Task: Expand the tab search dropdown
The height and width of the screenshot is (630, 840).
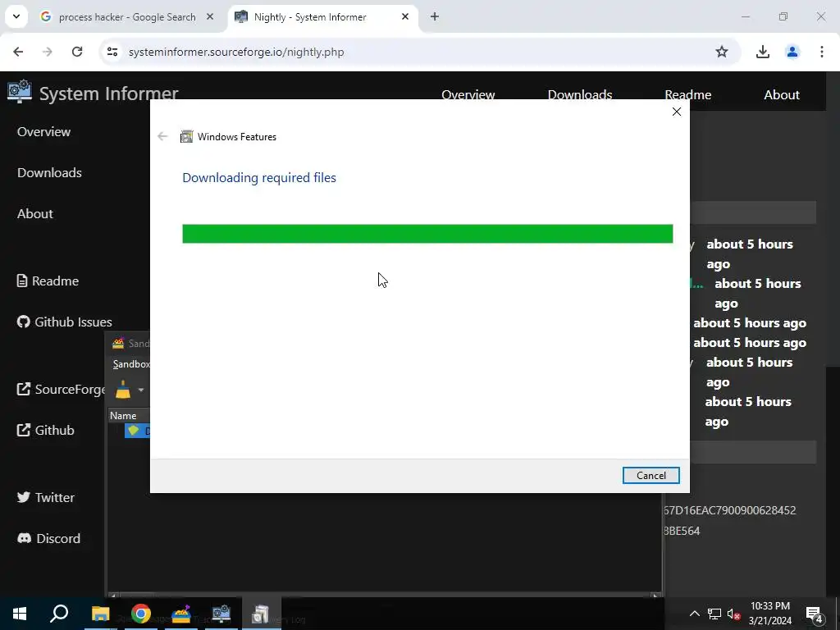Action: pos(16,17)
